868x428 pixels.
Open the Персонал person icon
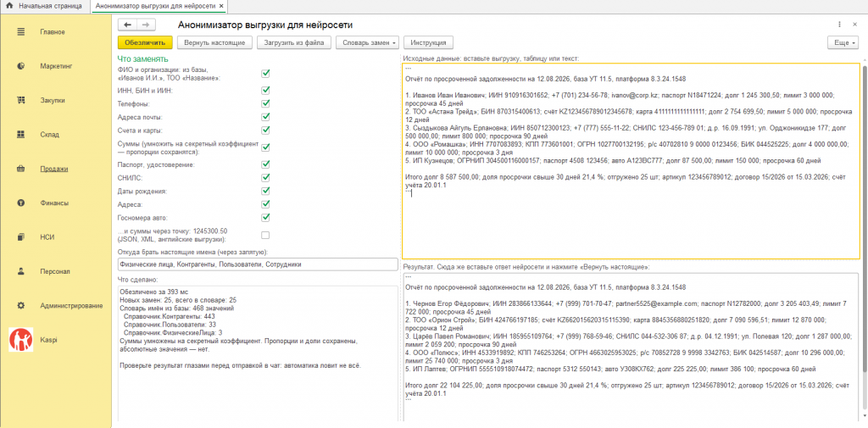[21, 271]
